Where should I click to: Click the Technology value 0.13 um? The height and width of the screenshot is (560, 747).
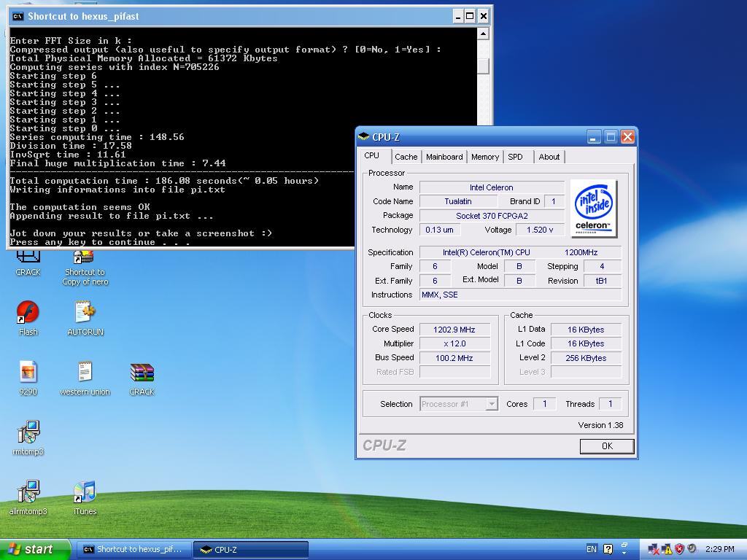click(x=440, y=230)
